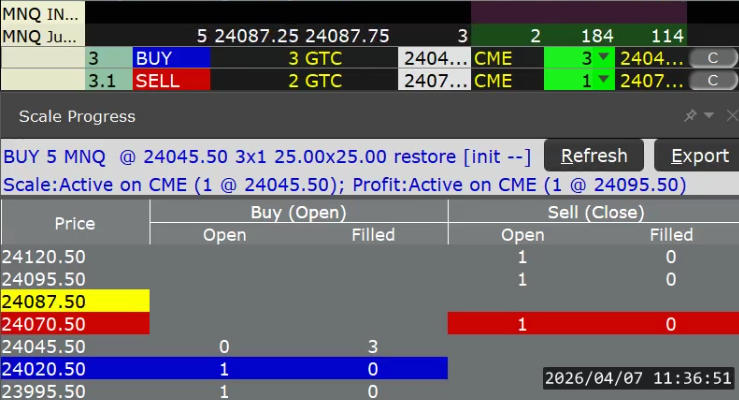
Task: Click the pin icon in Scale Progress panel
Action: (x=690, y=117)
